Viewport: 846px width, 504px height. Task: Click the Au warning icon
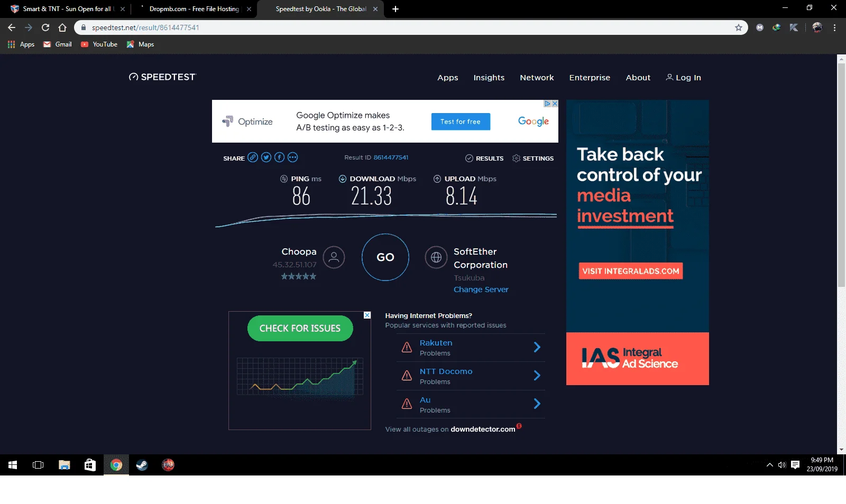(x=407, y=404)
